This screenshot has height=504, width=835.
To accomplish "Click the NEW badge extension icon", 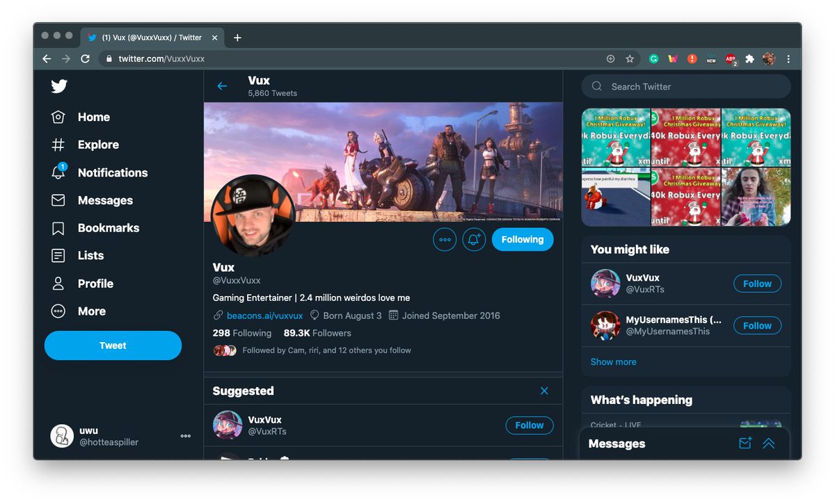I will pyautogui.click(x=711, y=59).
